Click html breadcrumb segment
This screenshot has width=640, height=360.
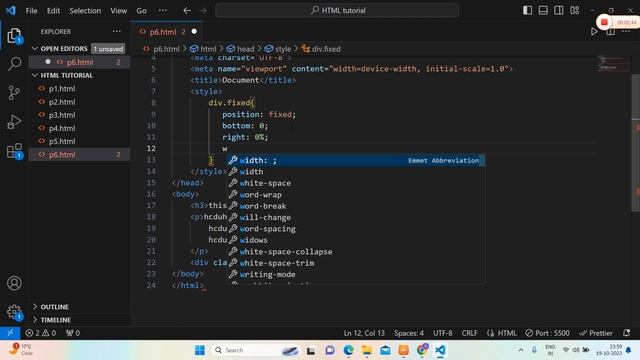[203, 49]
